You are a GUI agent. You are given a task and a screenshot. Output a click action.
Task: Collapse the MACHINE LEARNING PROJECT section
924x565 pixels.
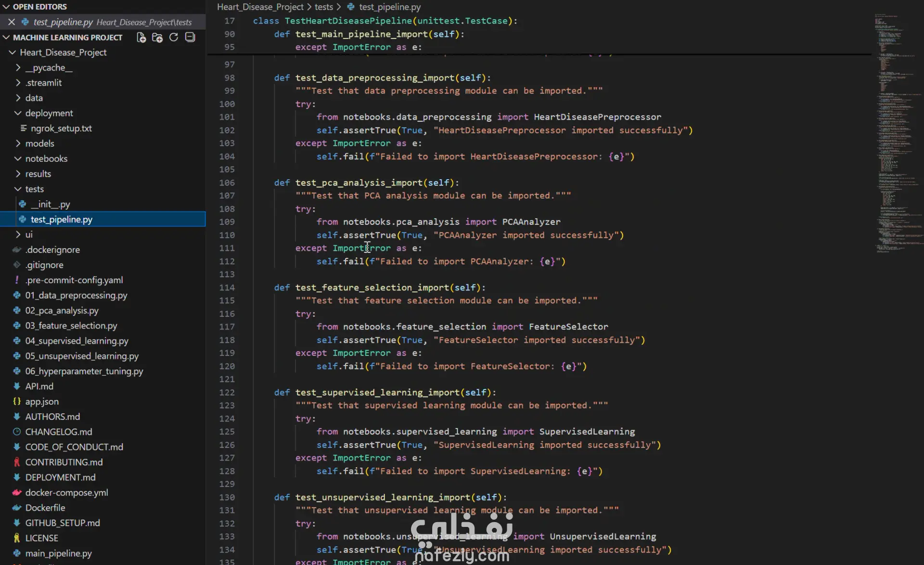(x=67, y=38)
